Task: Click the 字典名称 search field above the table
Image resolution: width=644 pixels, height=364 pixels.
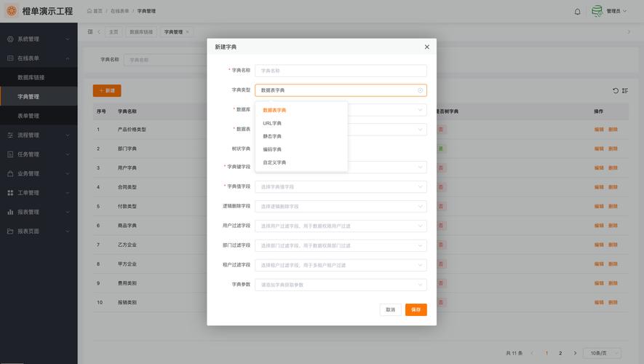Action: click(165, 60)
